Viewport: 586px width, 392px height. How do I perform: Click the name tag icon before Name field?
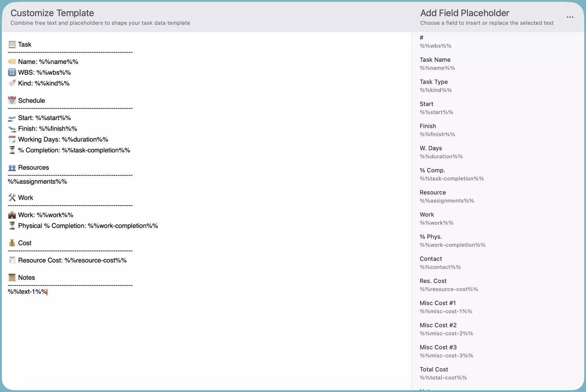pyautogui.click(x=12, y=61)
